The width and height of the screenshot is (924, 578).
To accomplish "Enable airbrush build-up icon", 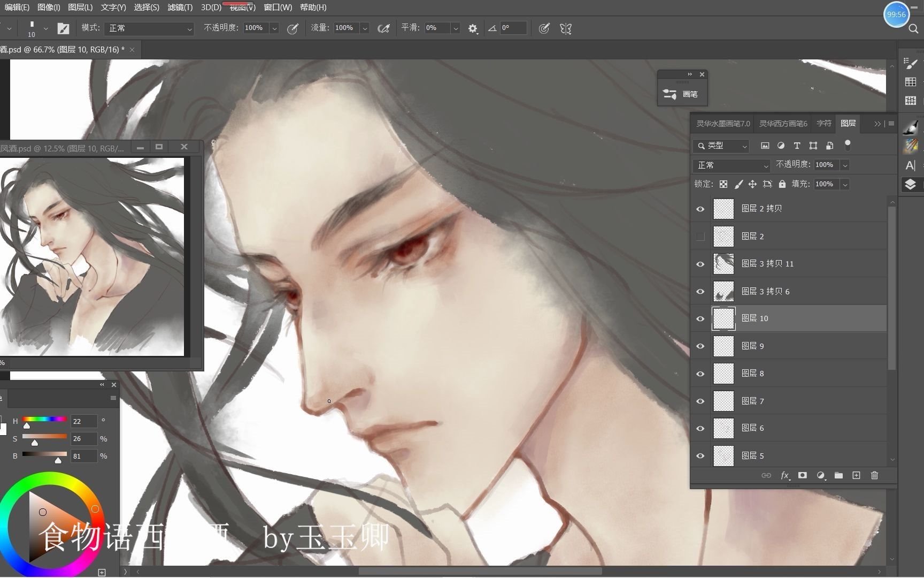I will (383, 28).
